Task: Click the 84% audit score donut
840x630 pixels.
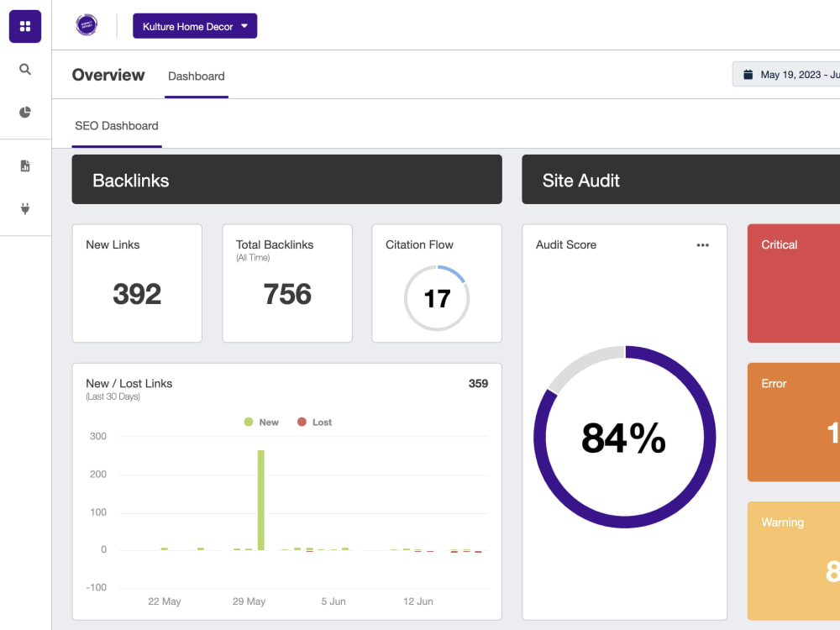Action: (625, 437)
